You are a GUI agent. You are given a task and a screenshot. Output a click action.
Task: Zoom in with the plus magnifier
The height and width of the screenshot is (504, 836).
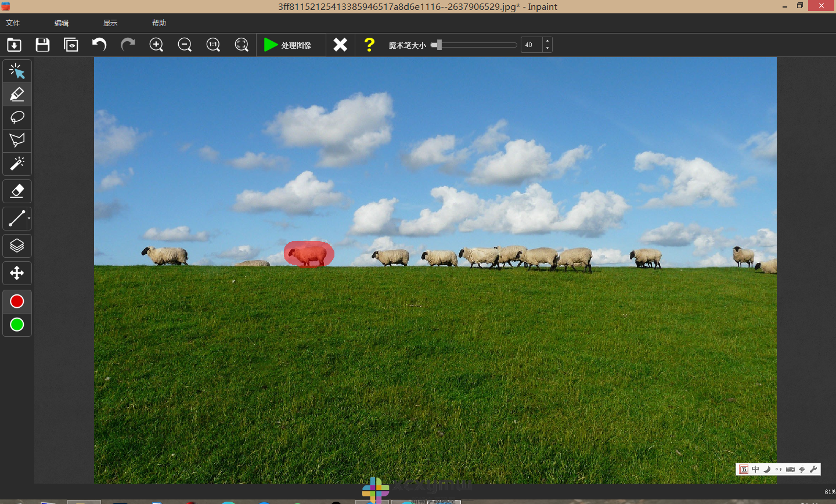(x=156, y=45)
